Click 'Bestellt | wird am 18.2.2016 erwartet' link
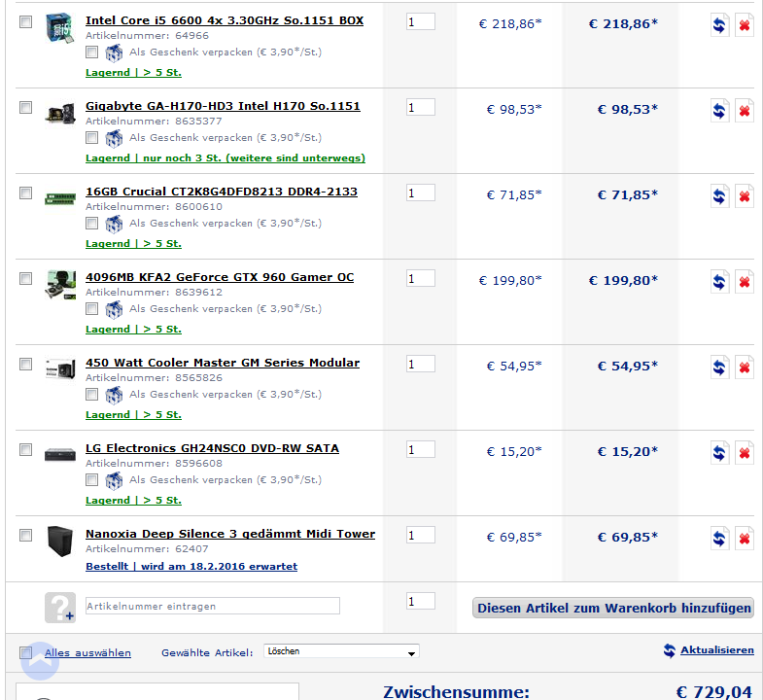This screenshot has height=700, width=763. coord(191,567)
